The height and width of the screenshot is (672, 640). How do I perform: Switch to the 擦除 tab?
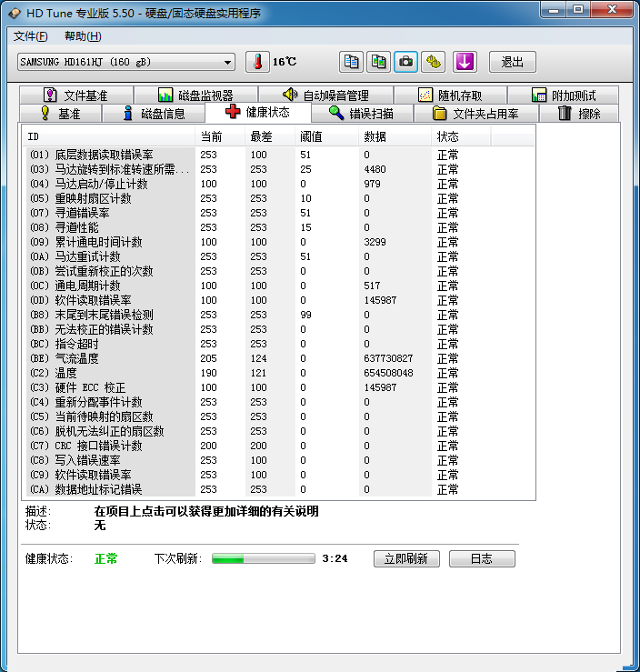[x=579, y=113]
